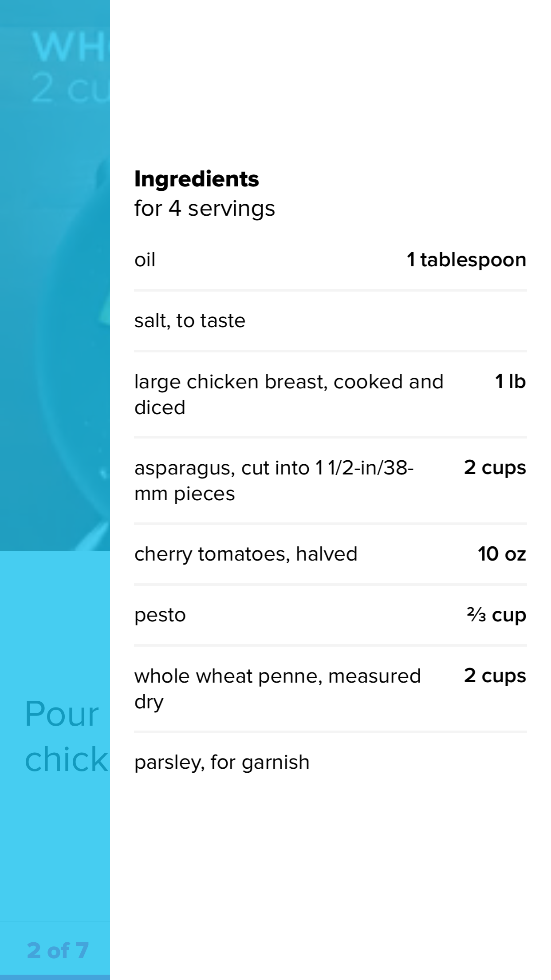Image resolution: width=551 pixels, height=980 pixels.
Task: Tap the for 4 servings label
Action: coord(205,209)
